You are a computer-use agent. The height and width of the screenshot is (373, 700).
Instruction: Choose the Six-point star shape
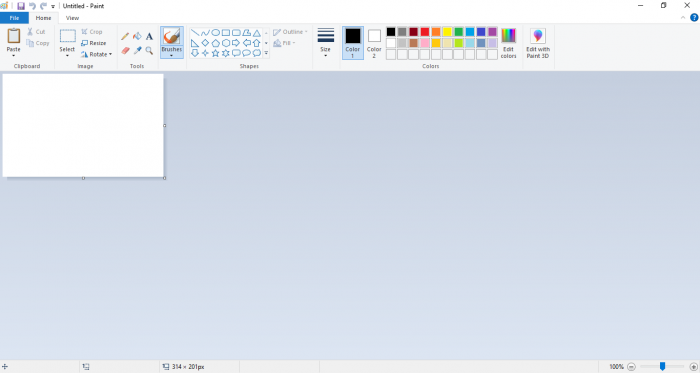click(226, 53)
